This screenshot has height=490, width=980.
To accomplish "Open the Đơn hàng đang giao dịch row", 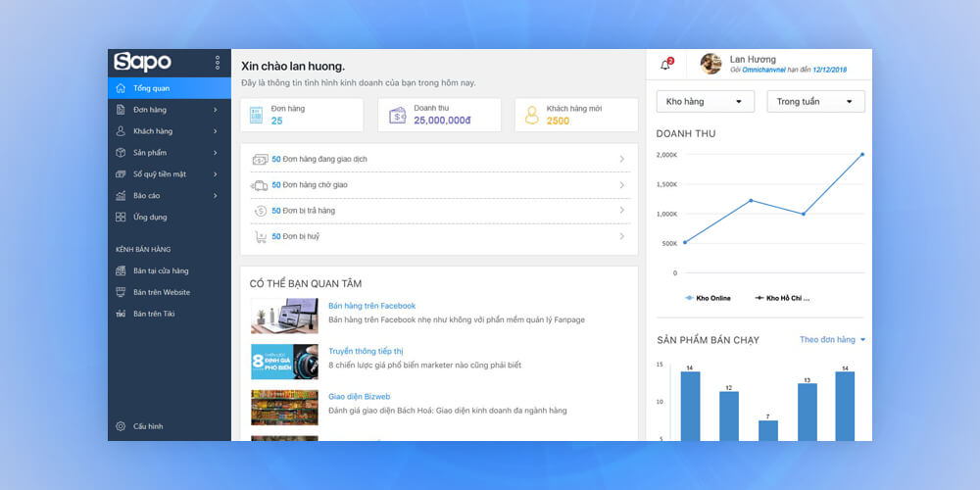I will 438,159.
